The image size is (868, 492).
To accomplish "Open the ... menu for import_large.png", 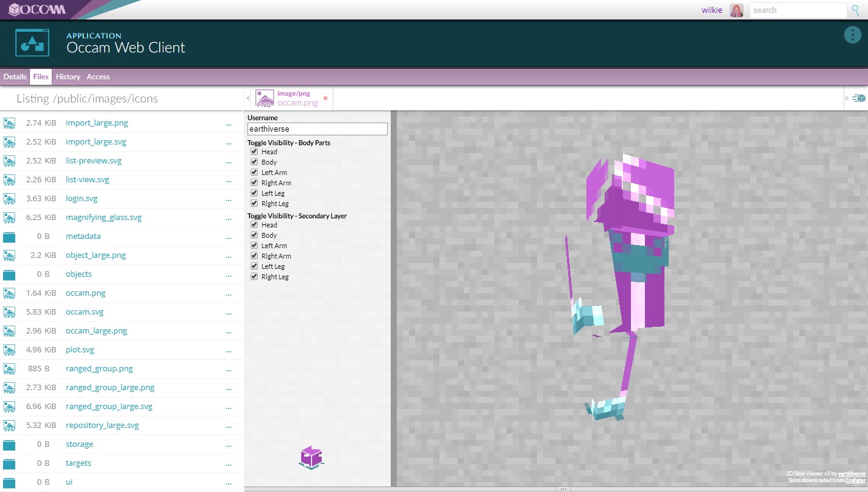I will pyautogui.click(x=229, y=124).
